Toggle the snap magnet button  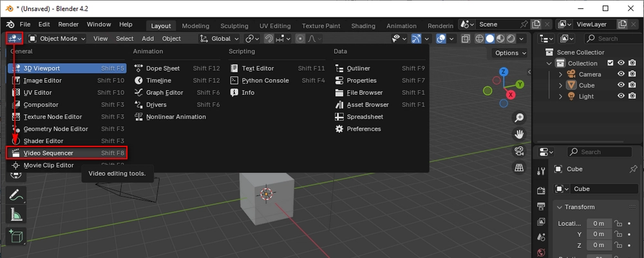(269, 39)
